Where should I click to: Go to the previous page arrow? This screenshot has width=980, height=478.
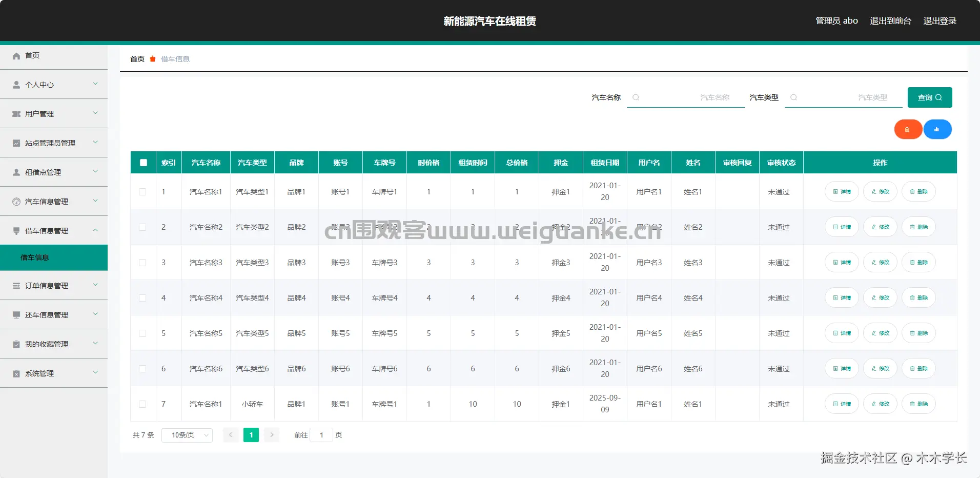coord(231,435)
